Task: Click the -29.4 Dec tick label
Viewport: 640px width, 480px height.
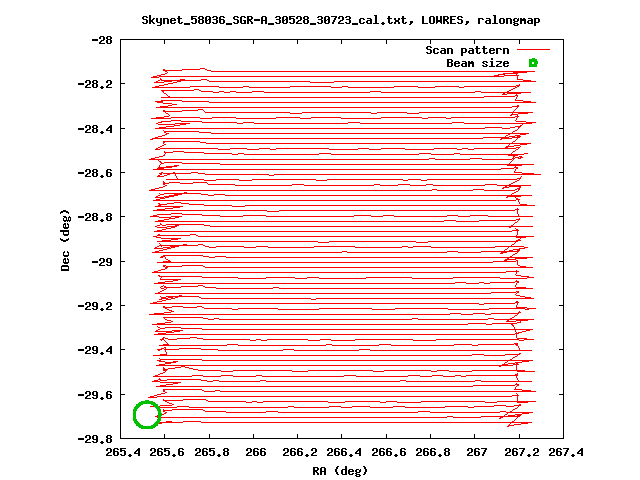Action: click(95, 350)
